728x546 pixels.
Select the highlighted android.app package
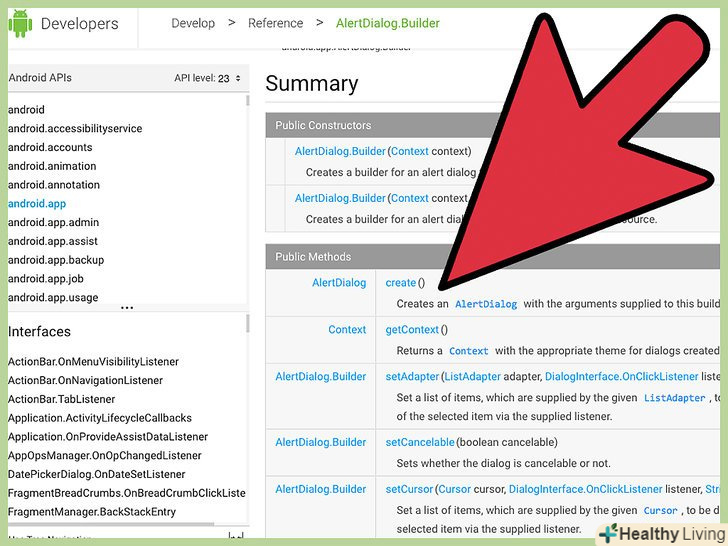click(x=37, y=204)
